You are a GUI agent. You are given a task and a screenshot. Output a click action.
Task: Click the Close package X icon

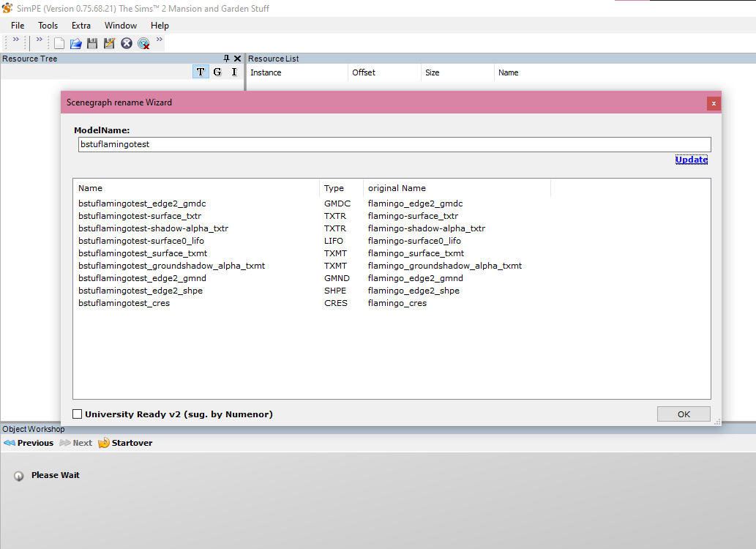pos(127,43)
